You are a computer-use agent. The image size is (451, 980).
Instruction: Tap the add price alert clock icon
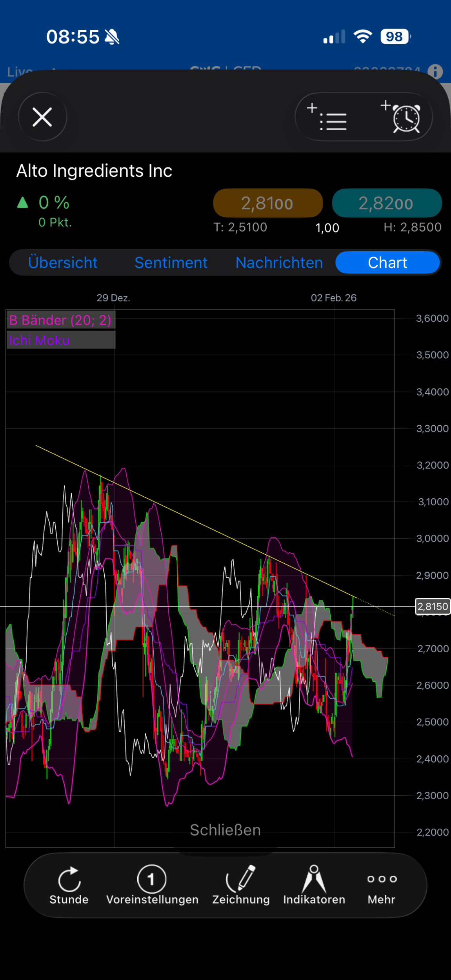pyautogui.click(x=402, y=117)
